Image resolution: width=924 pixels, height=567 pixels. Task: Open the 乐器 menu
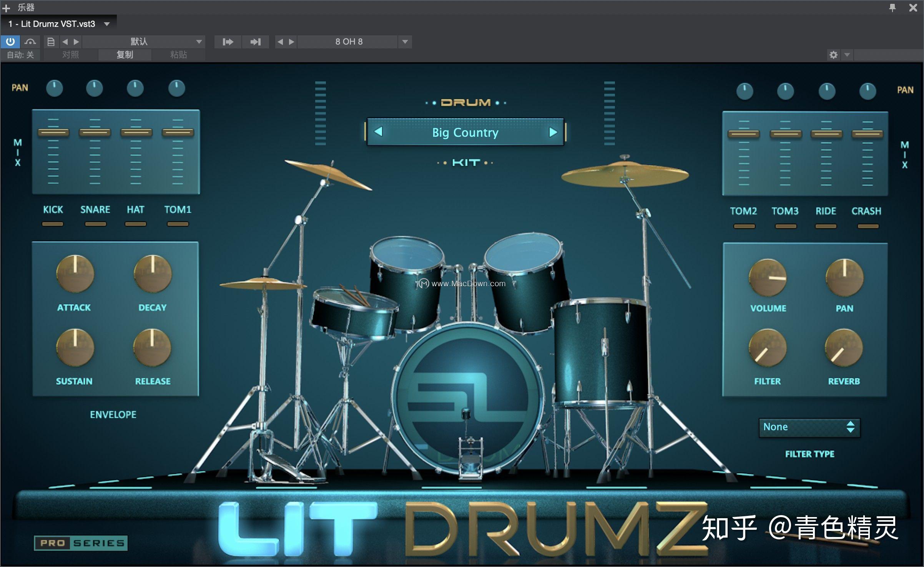point(26,7)
